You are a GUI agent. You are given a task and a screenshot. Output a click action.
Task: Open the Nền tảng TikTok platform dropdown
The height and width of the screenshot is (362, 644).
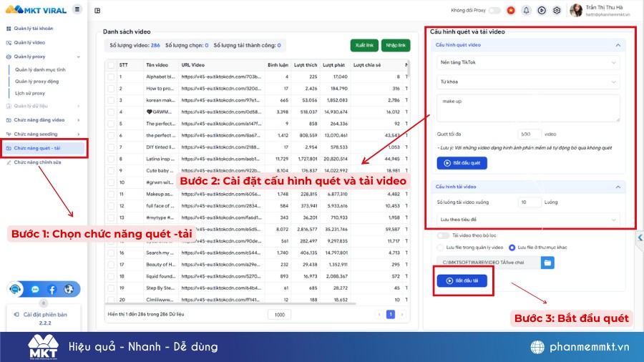click(527, 62)
